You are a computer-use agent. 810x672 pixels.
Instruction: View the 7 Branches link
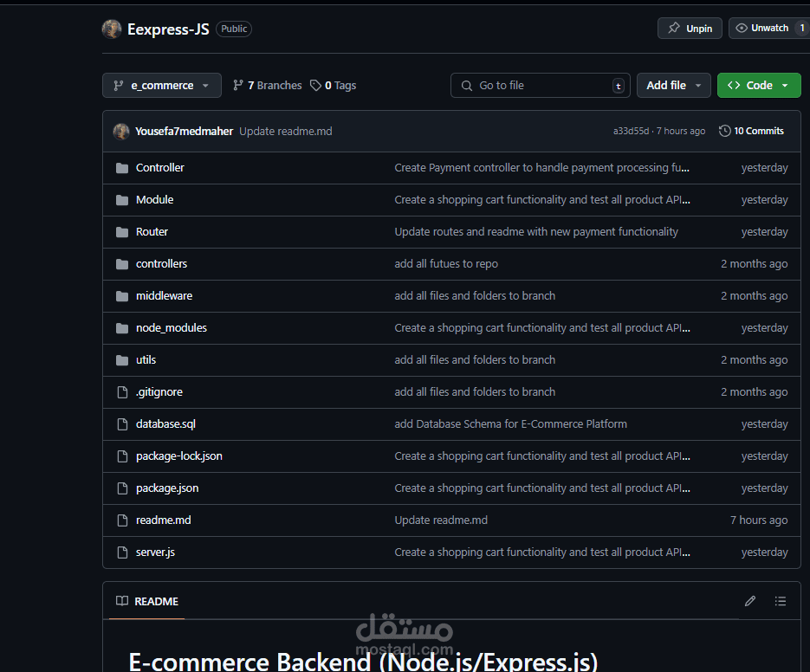267,85
